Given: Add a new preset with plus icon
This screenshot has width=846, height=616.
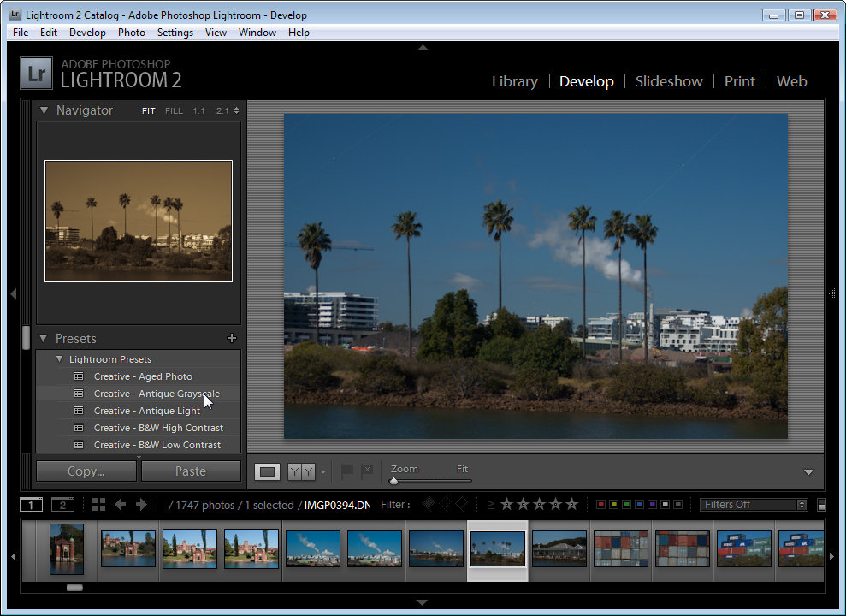Looking at the screenshot, I should click(232, 338).
